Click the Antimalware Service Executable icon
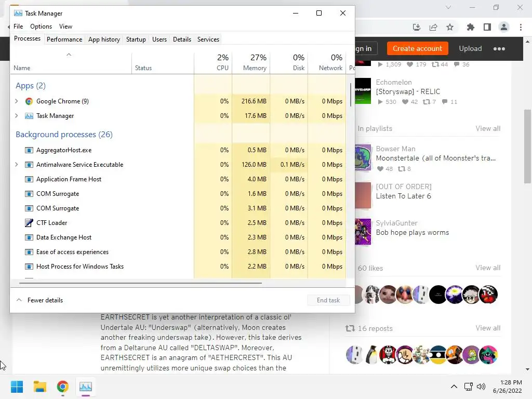This screenshot has height=399, width=532. coord(29,165)
